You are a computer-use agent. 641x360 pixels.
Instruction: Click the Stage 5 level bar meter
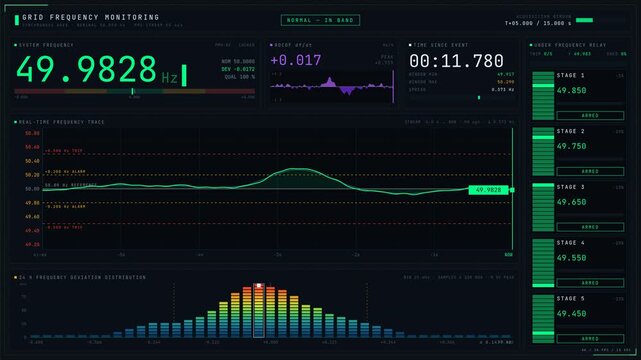(x=543, y=319)
